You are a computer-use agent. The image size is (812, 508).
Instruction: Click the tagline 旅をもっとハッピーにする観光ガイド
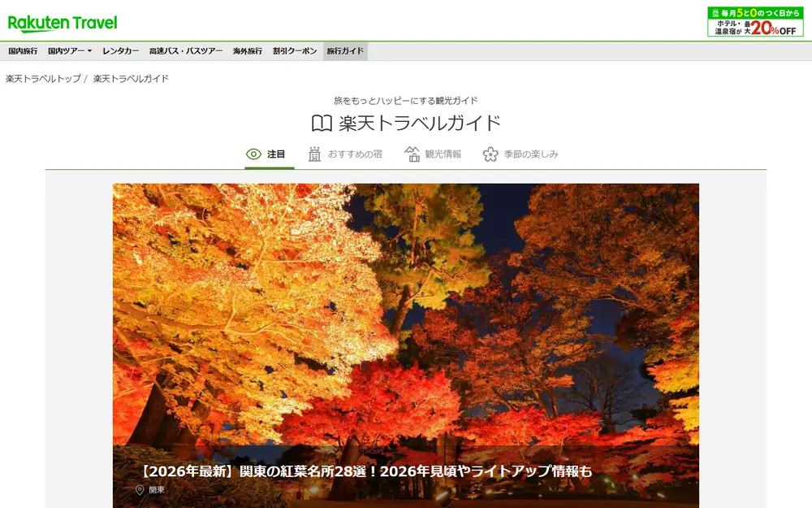(x=405, y=101)
